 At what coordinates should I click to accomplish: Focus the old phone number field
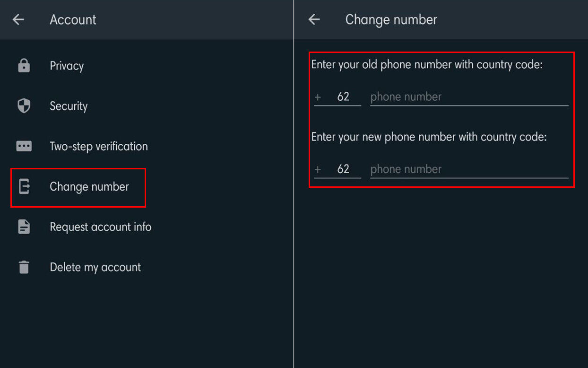468,97
